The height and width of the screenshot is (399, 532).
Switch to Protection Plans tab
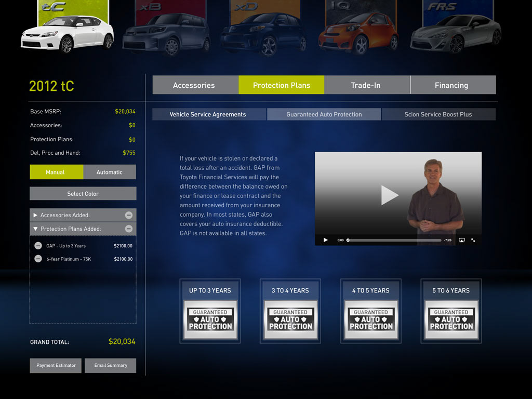[x=281, y=85]
